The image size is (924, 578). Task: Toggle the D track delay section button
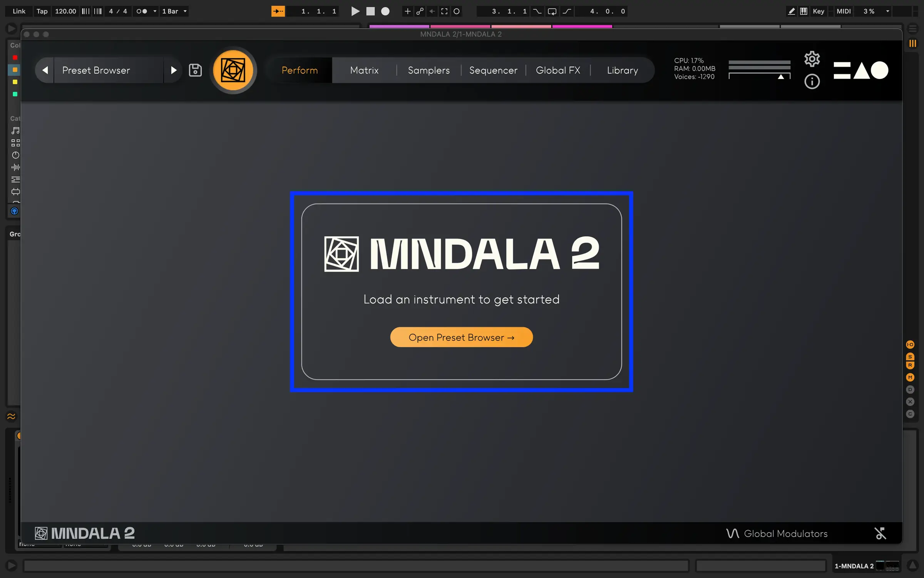910,390
